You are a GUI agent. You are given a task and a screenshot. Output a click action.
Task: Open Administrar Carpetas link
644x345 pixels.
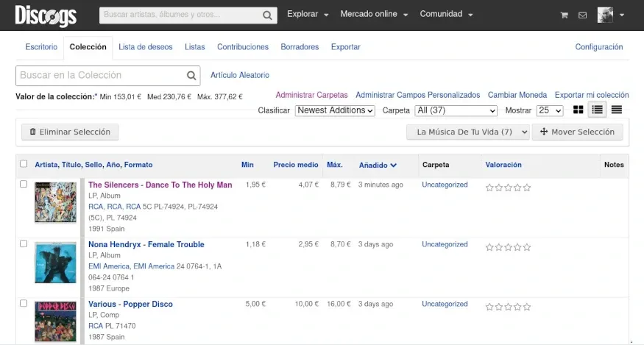tap(312, 95)
